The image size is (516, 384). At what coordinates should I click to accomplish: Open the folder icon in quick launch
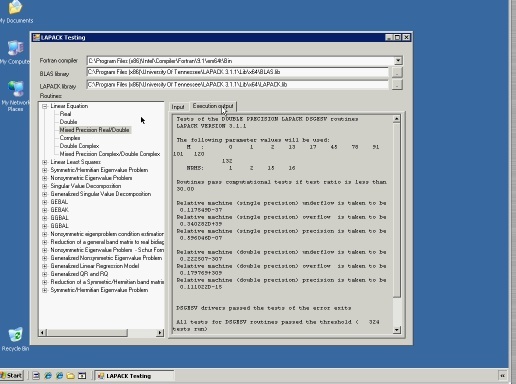point(70,376)
